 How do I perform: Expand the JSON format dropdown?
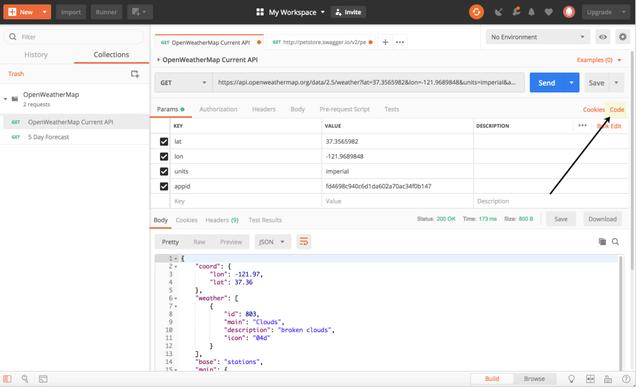pos(272,242)
